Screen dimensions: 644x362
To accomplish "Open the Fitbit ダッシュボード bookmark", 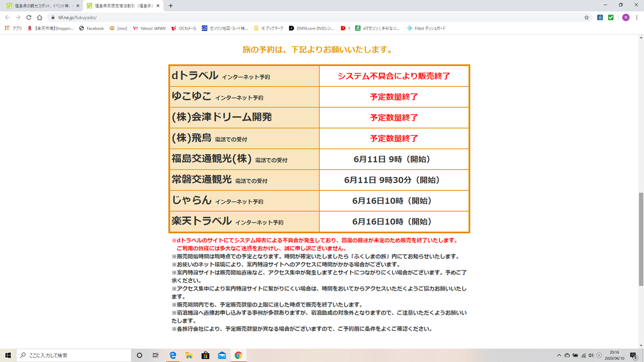I will tap(427, 28).
